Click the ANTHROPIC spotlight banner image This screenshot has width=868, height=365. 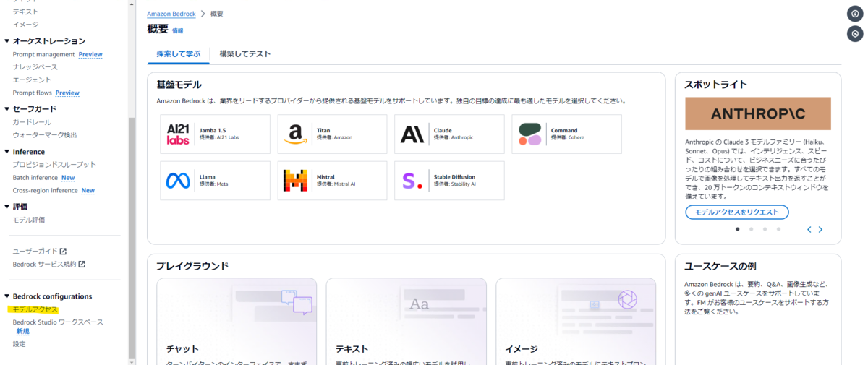click(x=758, y=113)
